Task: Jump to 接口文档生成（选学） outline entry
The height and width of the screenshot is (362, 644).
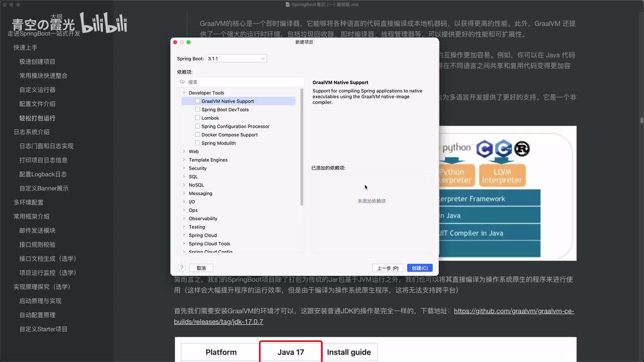Action: coord(48,258)
